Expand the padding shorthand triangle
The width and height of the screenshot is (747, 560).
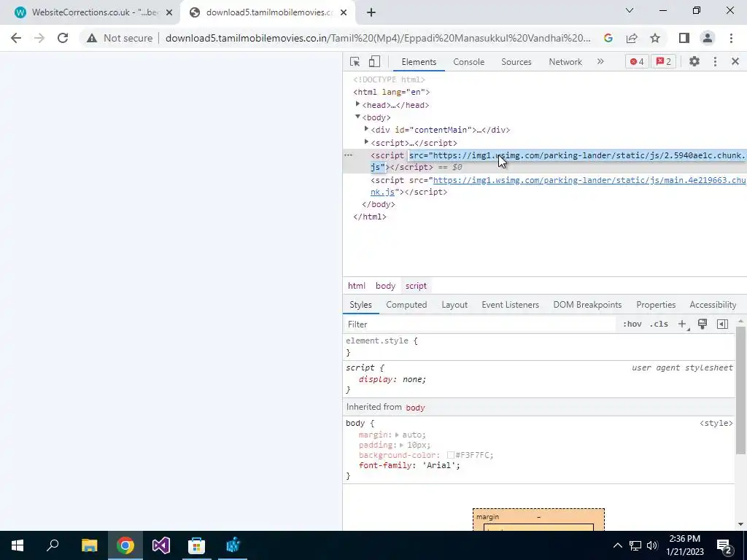click(401, 445)
